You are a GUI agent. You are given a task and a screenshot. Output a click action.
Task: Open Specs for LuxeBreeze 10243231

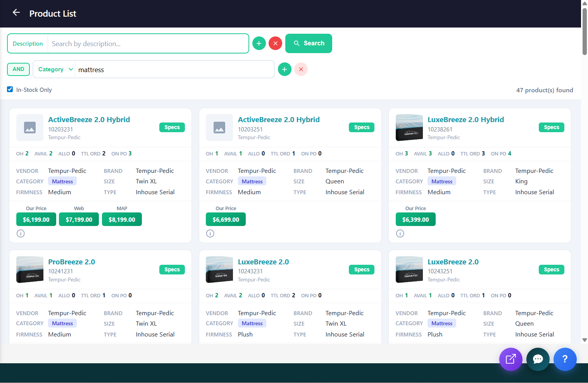pyautogui.click(x=362, y=269)
